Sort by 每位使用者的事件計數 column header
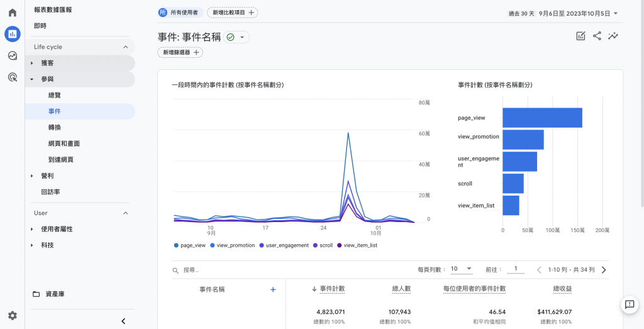This screenshot has width=644, height=329. (474, 289)
